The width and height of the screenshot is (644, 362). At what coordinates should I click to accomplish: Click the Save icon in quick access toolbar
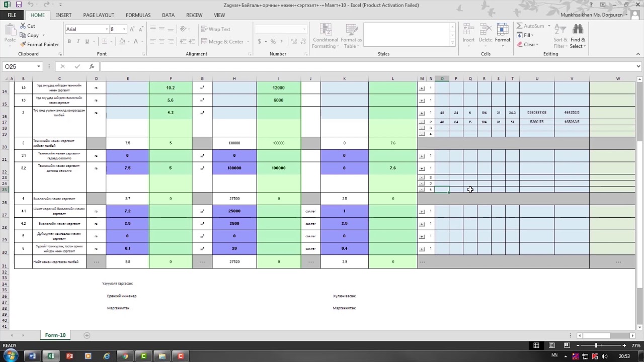click(x=18, y=5)
